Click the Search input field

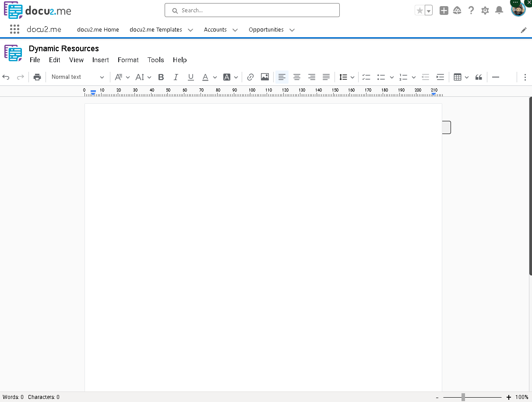(252, 11)
